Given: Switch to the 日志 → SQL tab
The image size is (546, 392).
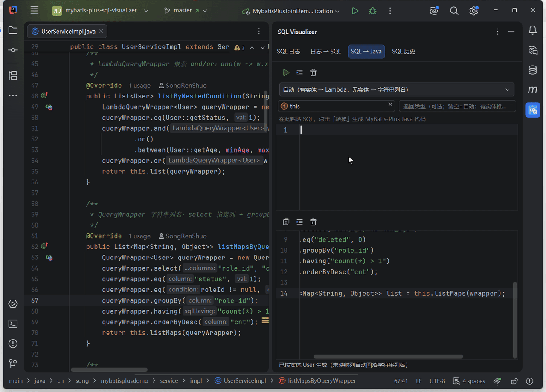Looking at the screenshot, I should click(x=325, y=52).
